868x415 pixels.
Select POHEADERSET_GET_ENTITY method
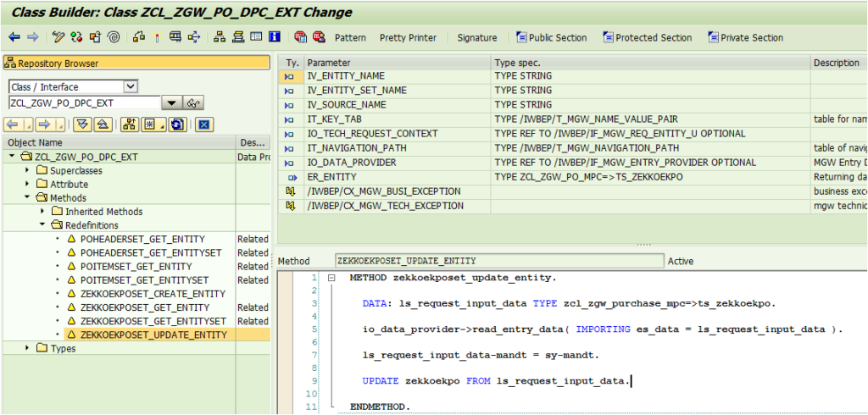click(x=142, y=239)
